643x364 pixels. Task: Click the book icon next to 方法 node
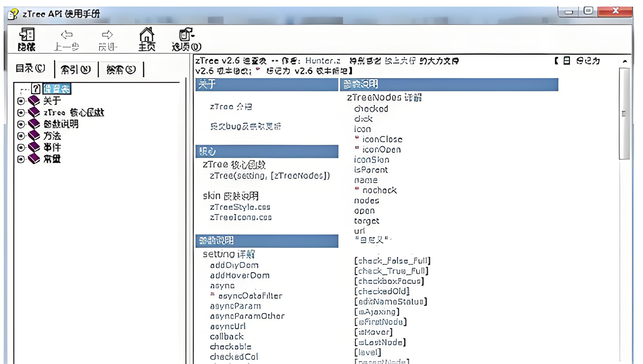point(34,136)
